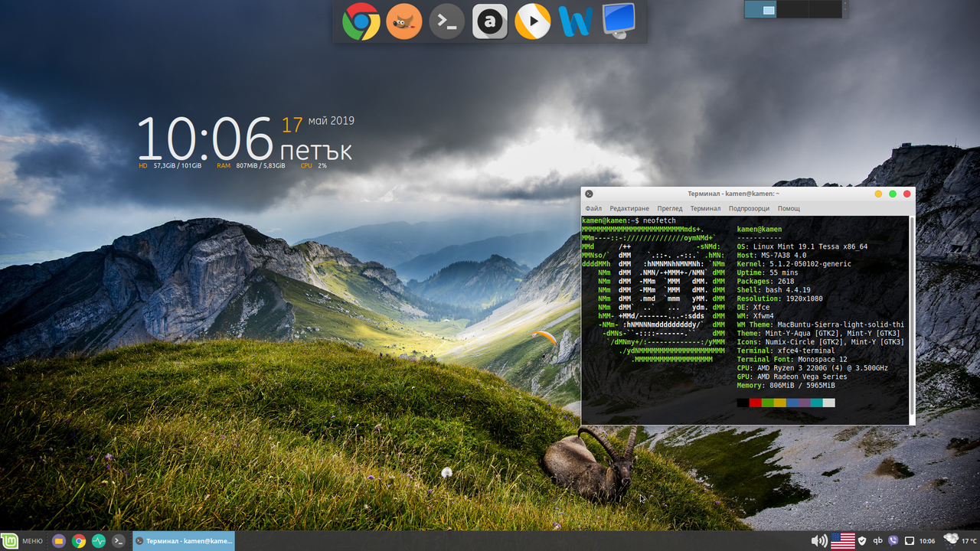The width and height of the screenshot is (980, 551).
Task: Click the Terminal Font: Monospace 12 line
Action: click(792, 360)
